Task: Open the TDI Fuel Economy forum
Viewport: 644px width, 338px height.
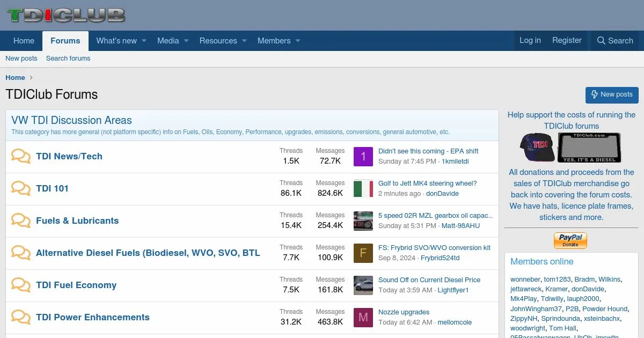Action: click(76, 285)
